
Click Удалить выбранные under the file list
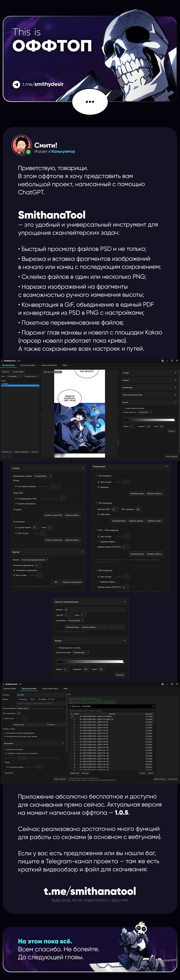pyautogui.click(x=21, y=452)
